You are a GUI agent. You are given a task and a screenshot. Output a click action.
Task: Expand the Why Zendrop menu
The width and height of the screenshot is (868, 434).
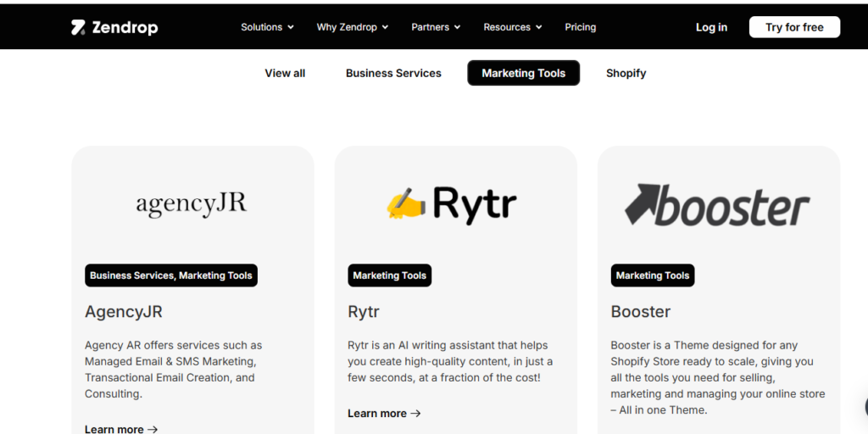[353, 27]
